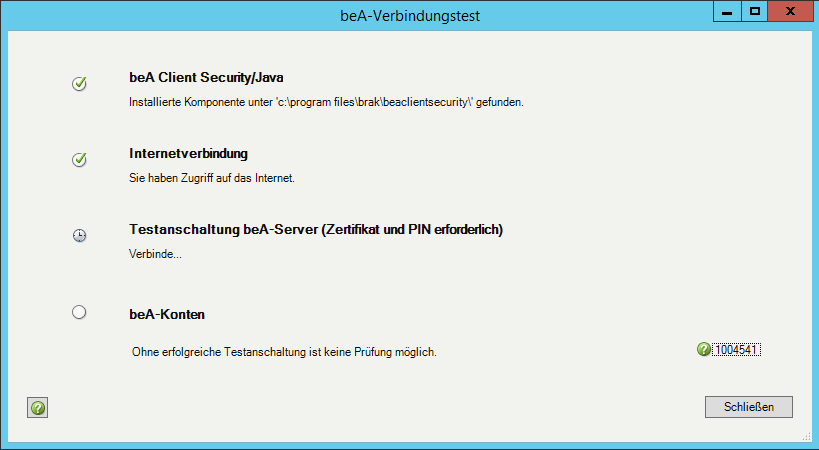Click the beA-Verbindungstest title bar text
The width and height of the screenshot is (819, 450).
click(x=409, y=16)
